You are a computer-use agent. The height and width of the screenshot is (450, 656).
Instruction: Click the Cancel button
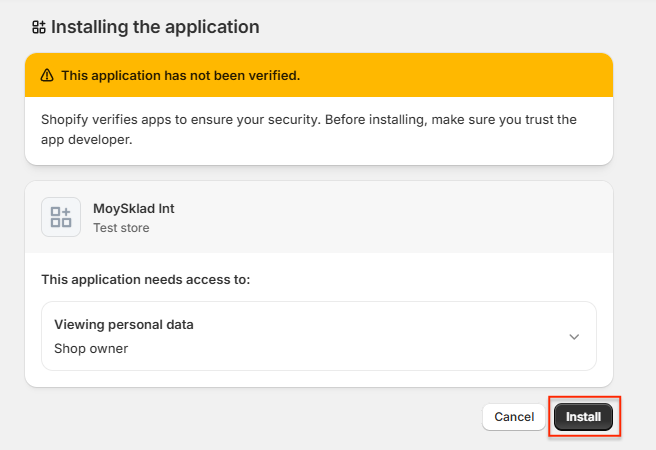pos(514,417)
